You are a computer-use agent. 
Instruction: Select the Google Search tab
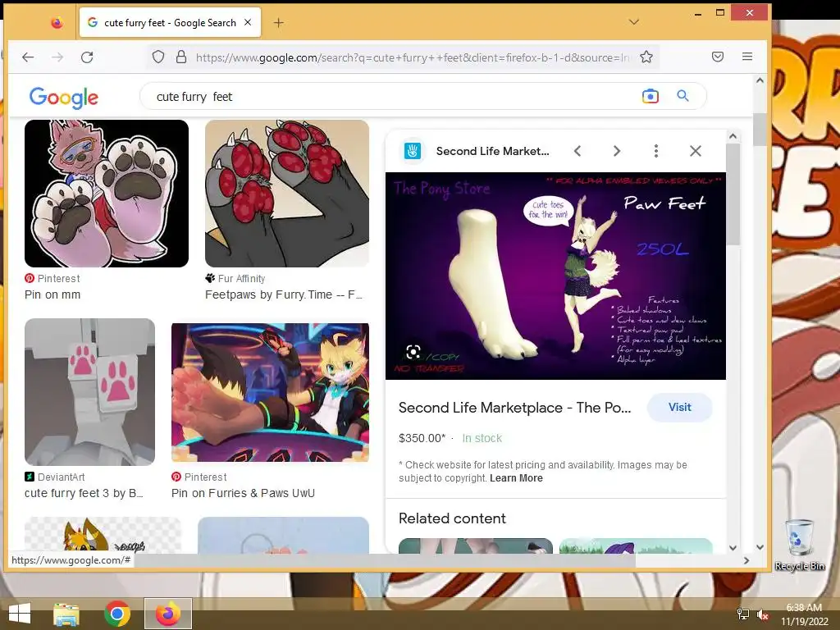pyautogui.click(x=170, y=22)
